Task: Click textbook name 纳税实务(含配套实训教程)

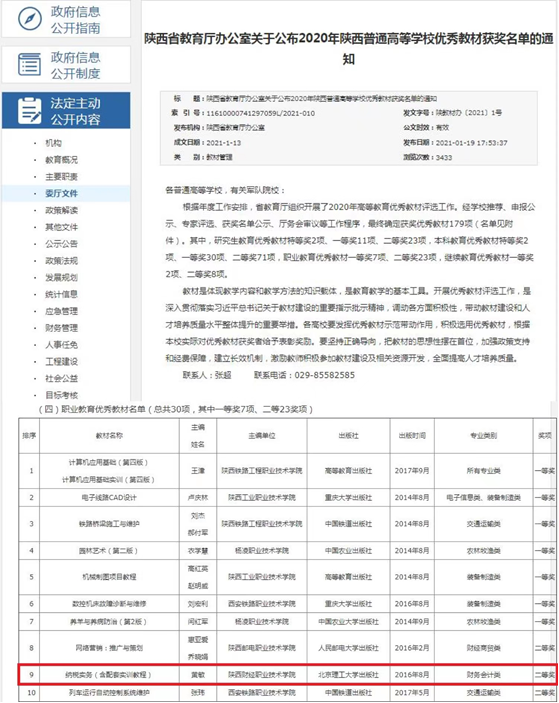Action: click(109, 675)
